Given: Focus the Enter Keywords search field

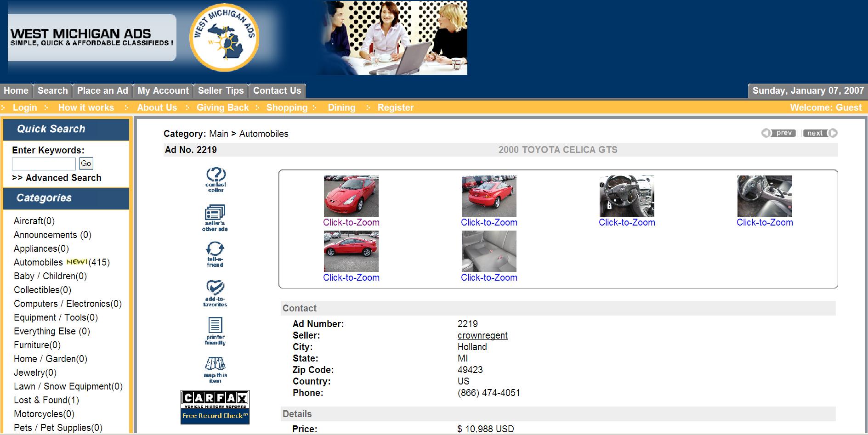Looking at the screenshot, I should 44,164.
